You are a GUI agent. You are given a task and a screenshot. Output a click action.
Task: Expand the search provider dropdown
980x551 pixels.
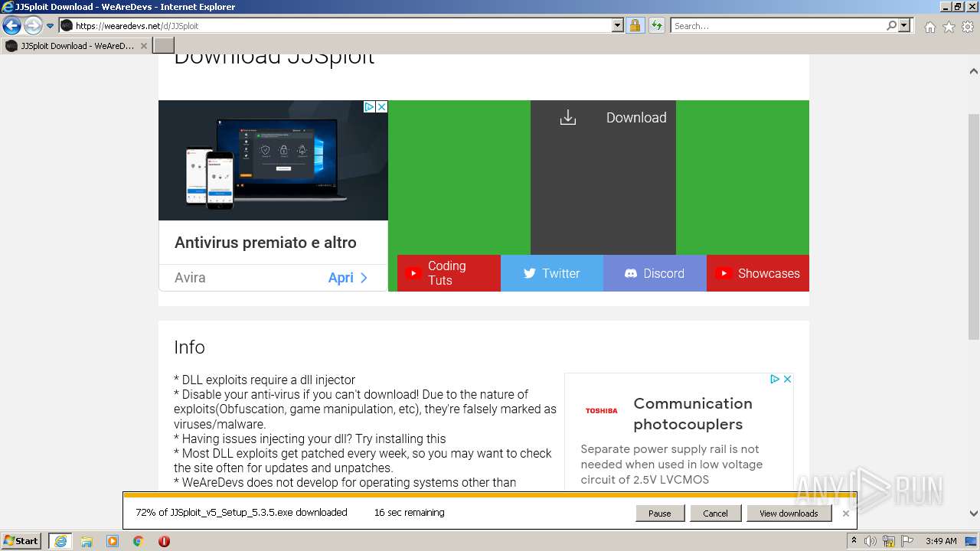point(904,25)
